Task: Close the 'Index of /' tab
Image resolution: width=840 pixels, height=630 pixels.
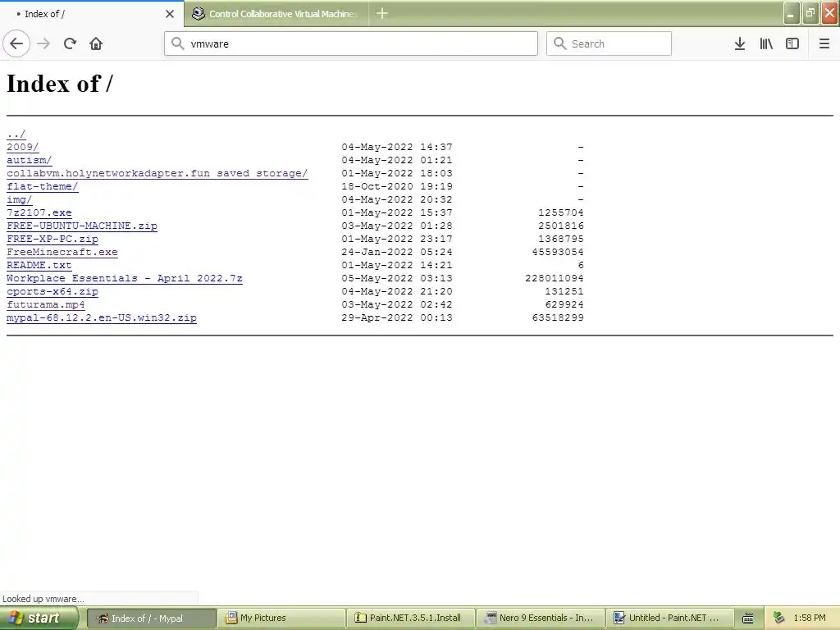Action: point(170,14)
